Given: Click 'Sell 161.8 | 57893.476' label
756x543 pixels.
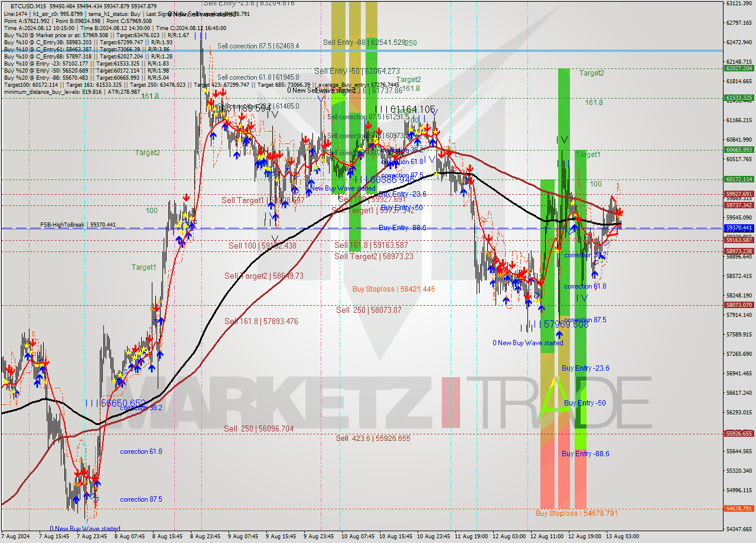Looking at the screenshot, I should pyautogui.click(x=261, y=321).
